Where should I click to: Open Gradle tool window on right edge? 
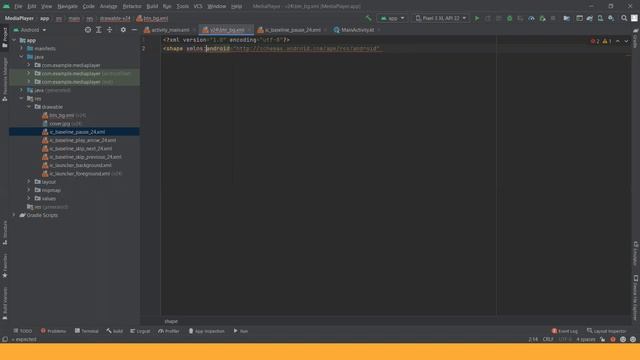click(636, 38)
